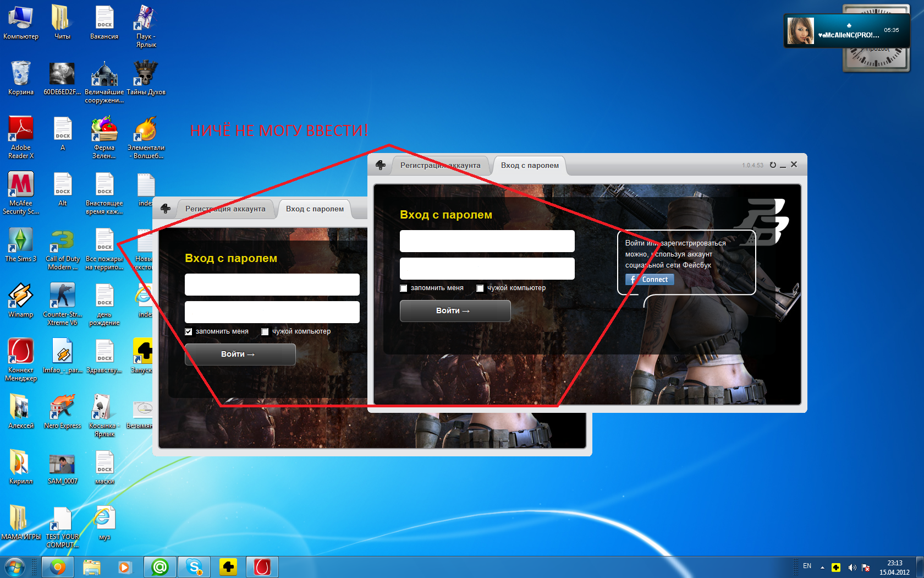Open Windows Explorer taskbar icon
This screenshot has width=924, height=578.
coord(92,566)
